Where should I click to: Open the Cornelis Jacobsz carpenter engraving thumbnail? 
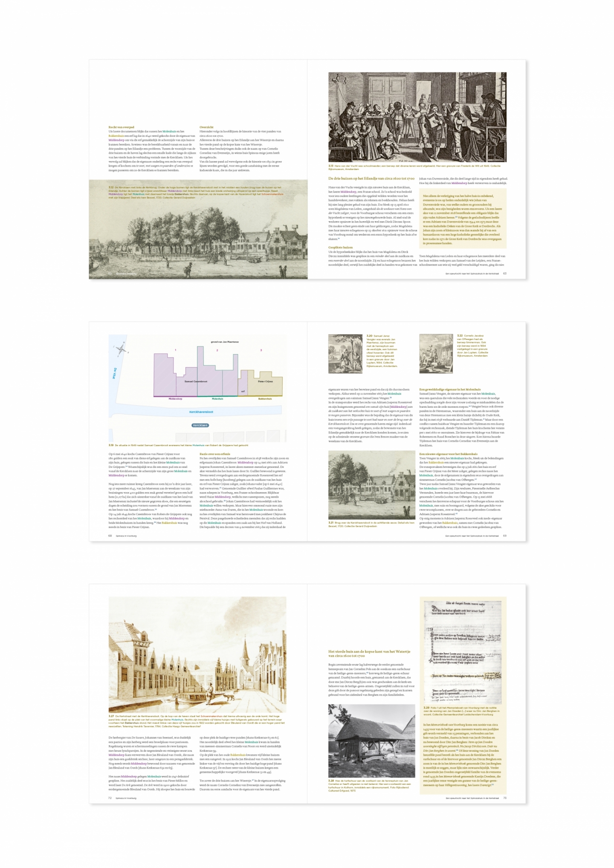[436, 354]
